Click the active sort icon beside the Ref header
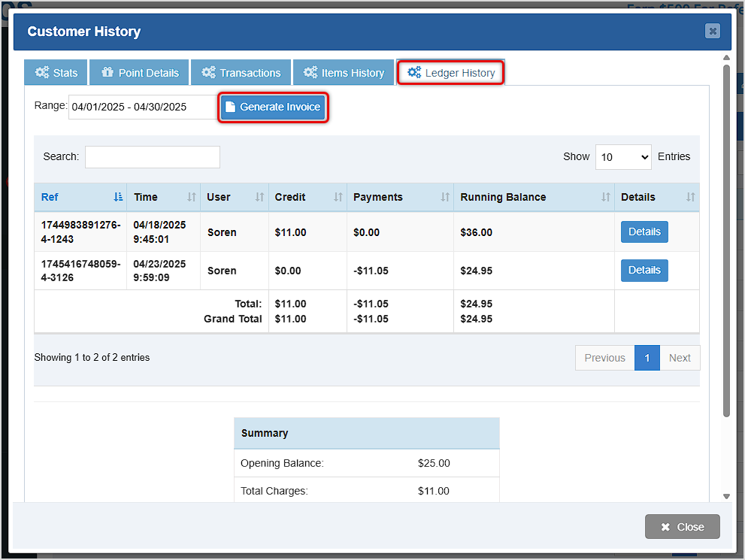This screenshot has width=745, height=560. [117, 197]
